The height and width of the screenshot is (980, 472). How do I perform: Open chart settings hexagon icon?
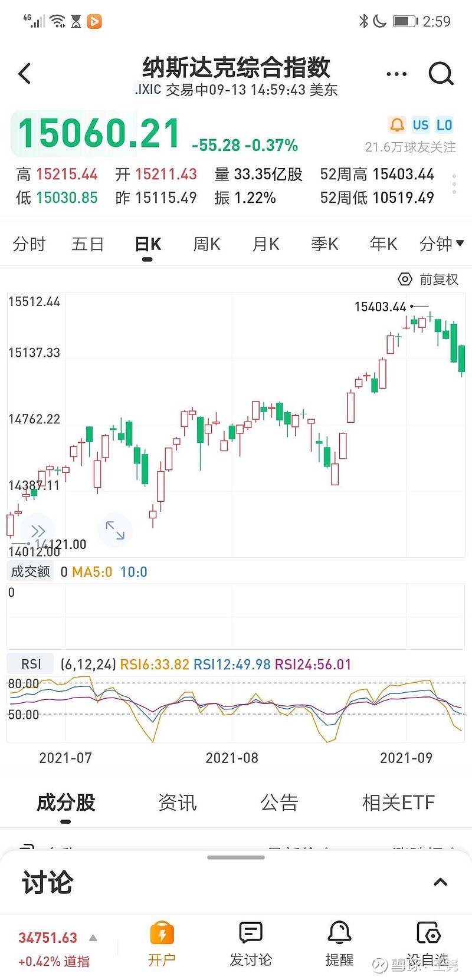(405, 279)
